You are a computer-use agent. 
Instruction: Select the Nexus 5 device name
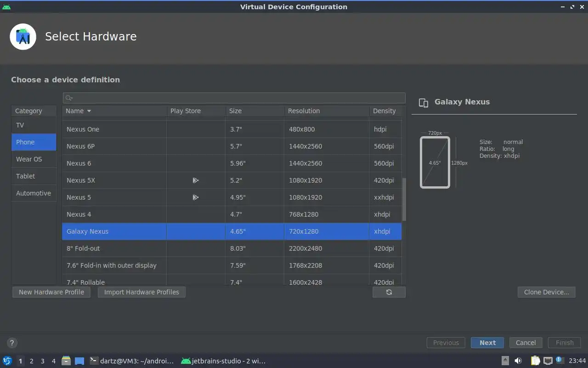pos(79,197)
